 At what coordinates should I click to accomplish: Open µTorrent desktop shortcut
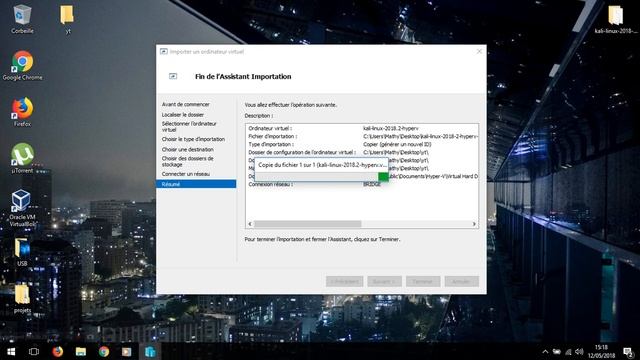(22, 158)
